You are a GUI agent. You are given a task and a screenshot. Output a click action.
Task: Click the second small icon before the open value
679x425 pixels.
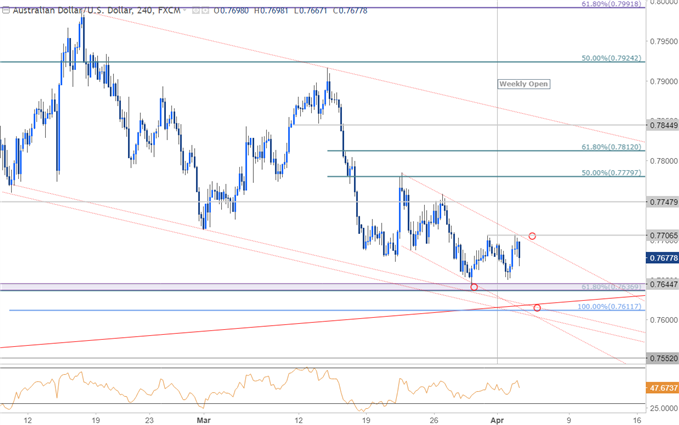pyautogui.click(x=205, y=10)
